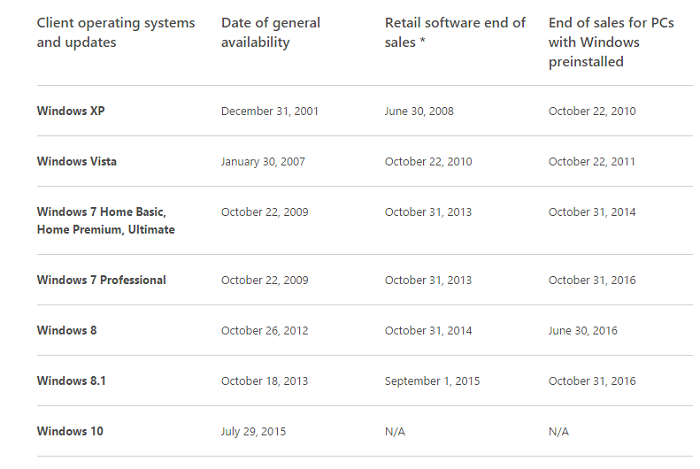The image size is (700, 469).
Task: Click the December 31, 2001 date cell
Action: [270, 111]
